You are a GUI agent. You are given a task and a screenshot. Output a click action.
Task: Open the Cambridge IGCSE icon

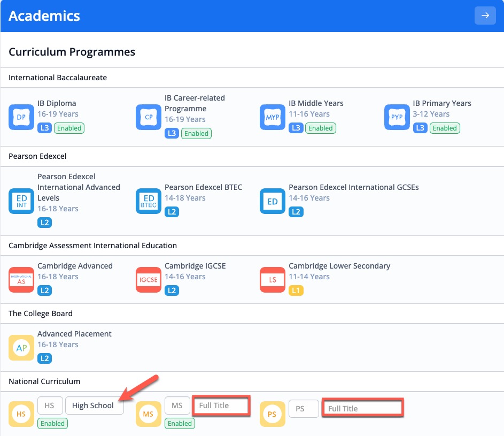click(149, 280)
